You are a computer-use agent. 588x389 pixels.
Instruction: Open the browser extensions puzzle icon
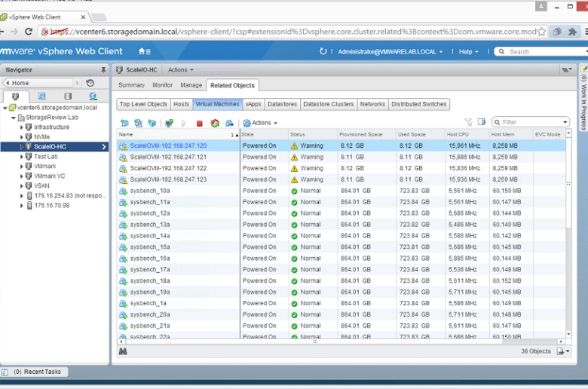[572, 32]
